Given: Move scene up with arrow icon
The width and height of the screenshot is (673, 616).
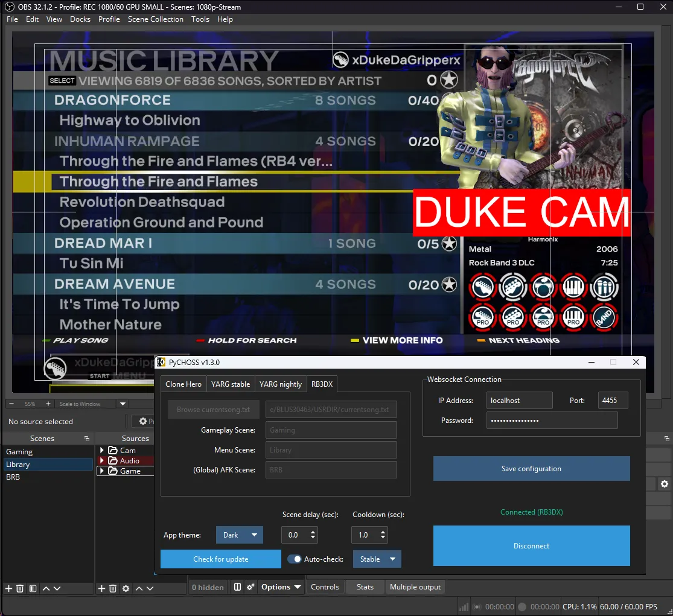Looking at the screenshot, I should pyautogui.click(x=46, y=588).
